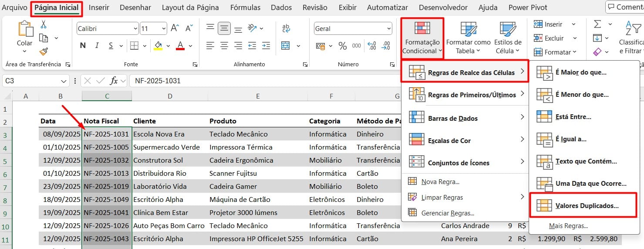
Task: Toggle center horizontal alignment
Action: [224, 46]
